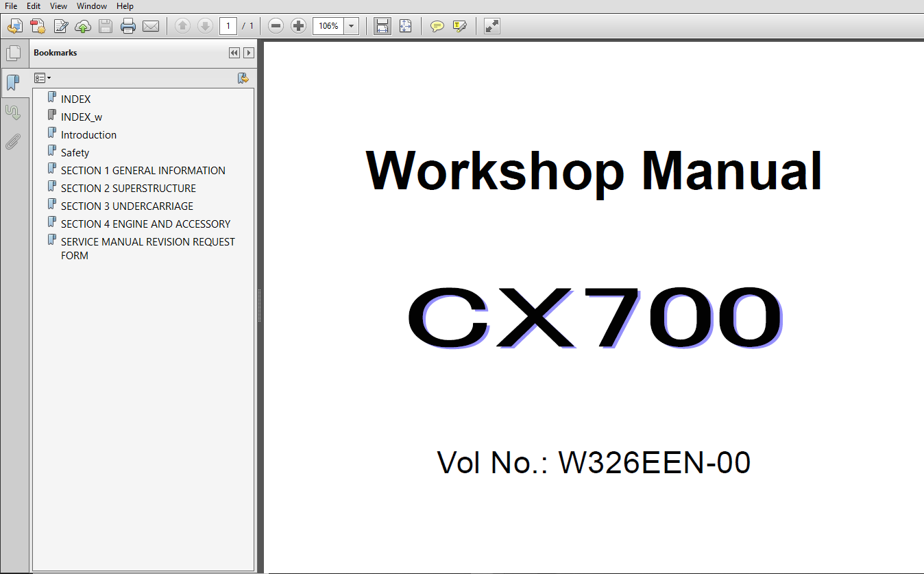
Task: Open Page Thumbnails side panel
Action: [14, 53]
